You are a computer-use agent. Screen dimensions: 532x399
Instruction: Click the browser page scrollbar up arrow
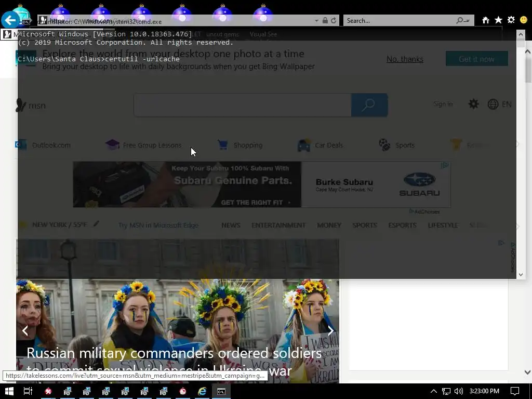528,51
